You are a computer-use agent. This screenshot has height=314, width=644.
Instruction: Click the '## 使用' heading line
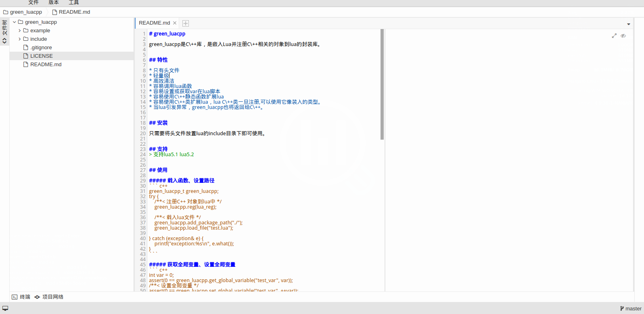pyautogui.click(x=158, y=170)
